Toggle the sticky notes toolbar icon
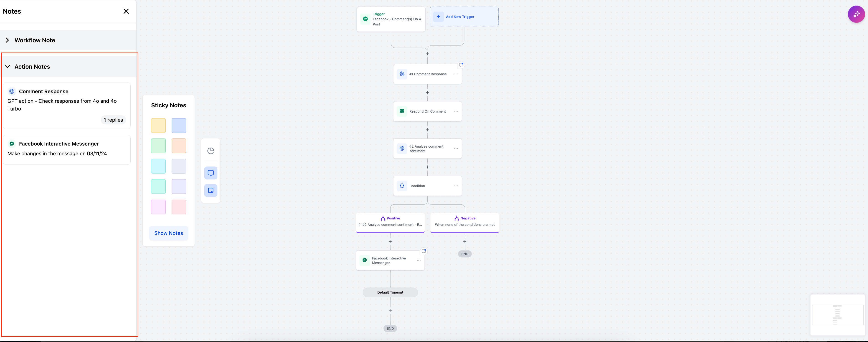This screenshot has height=342, width=868. (x=211, y=191)
